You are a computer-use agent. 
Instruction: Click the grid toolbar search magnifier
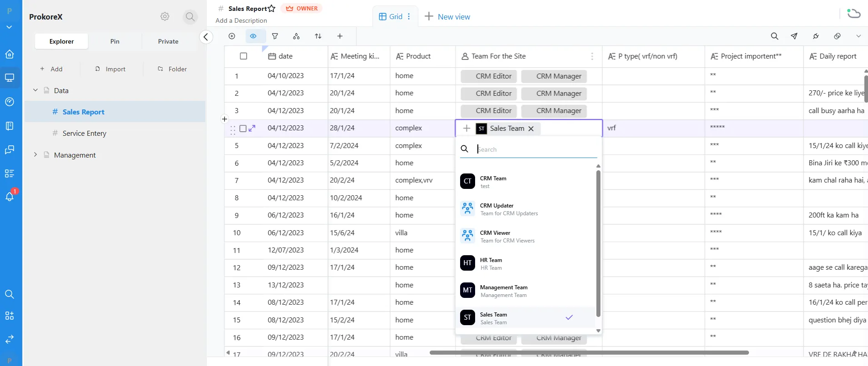click(x=774, y=36)
